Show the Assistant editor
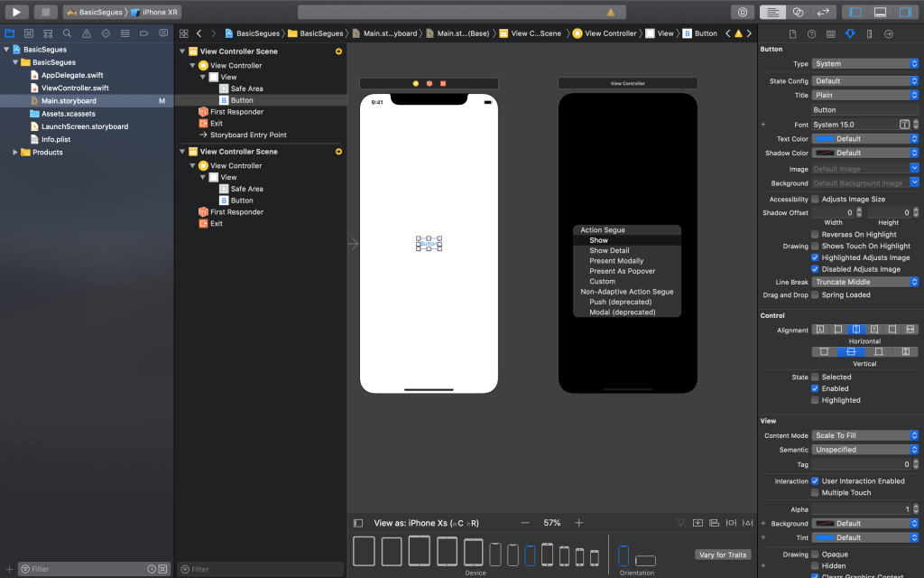924x578 pixels. coord(798,12)
